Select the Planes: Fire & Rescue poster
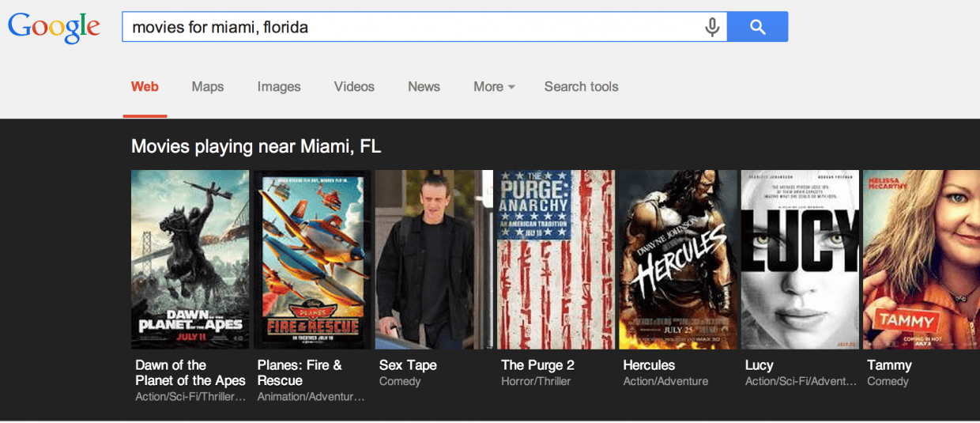This screenshot has height=423, width=980. click(312, 259)
